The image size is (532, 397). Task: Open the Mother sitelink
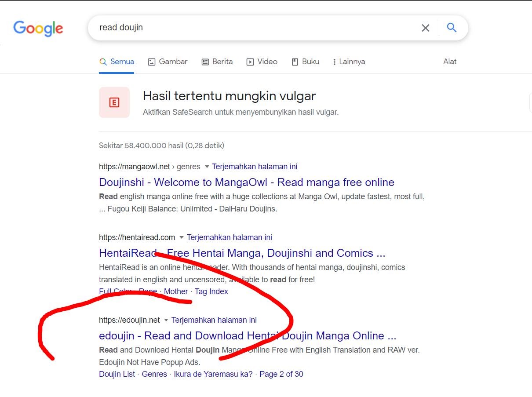pos(176,291)
